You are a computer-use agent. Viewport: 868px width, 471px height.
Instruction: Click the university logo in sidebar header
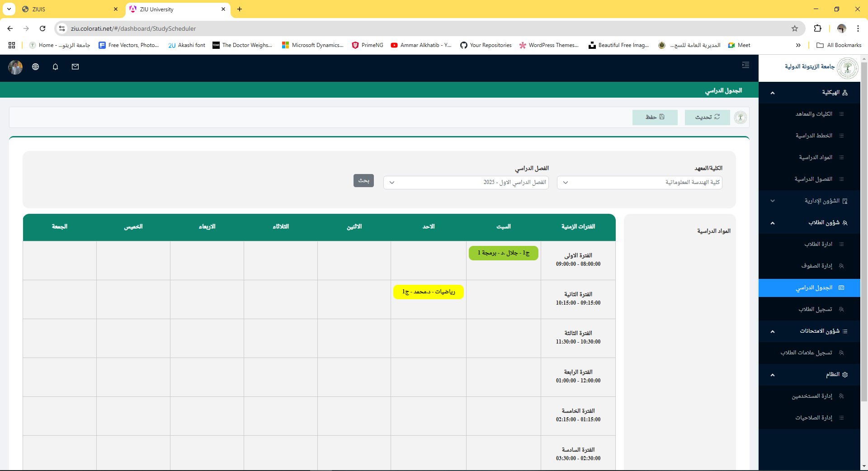(847, 68)
